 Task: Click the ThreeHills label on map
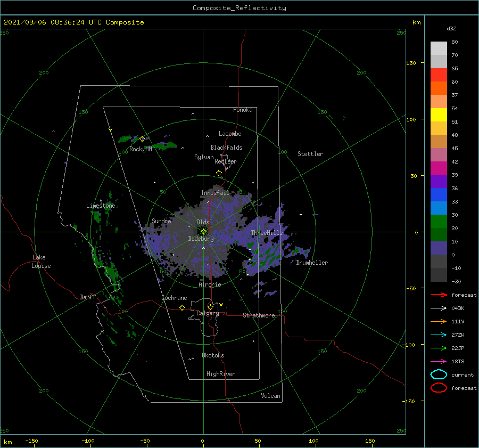pos(267,233)
